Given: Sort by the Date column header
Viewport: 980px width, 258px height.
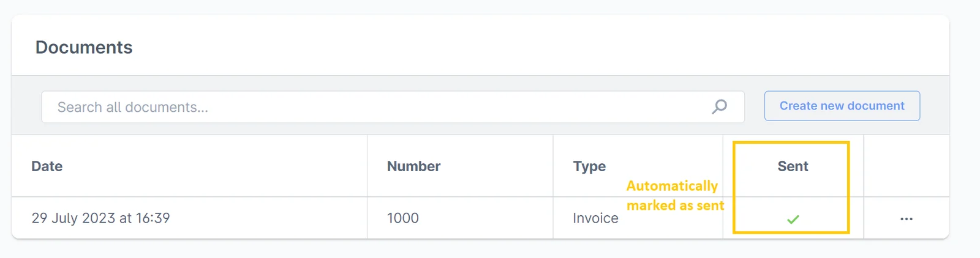Looking at the screenshot, I should 47,166.
